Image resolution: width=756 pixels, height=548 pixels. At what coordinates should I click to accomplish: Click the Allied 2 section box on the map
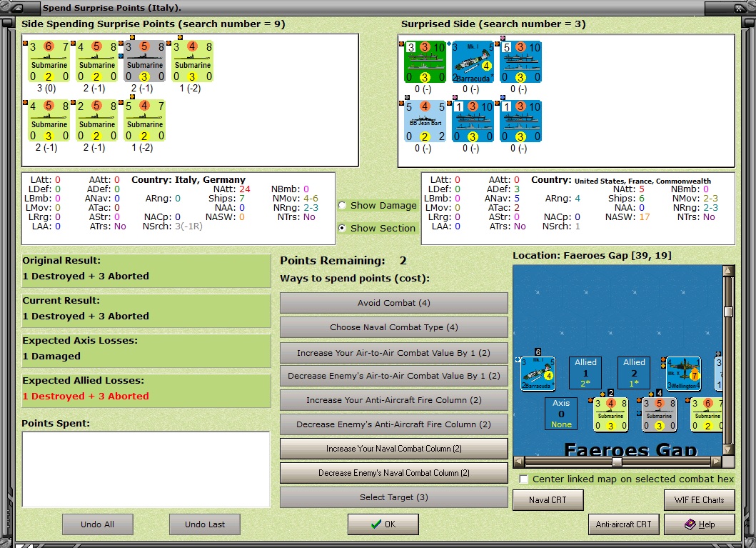pos(634,373)
